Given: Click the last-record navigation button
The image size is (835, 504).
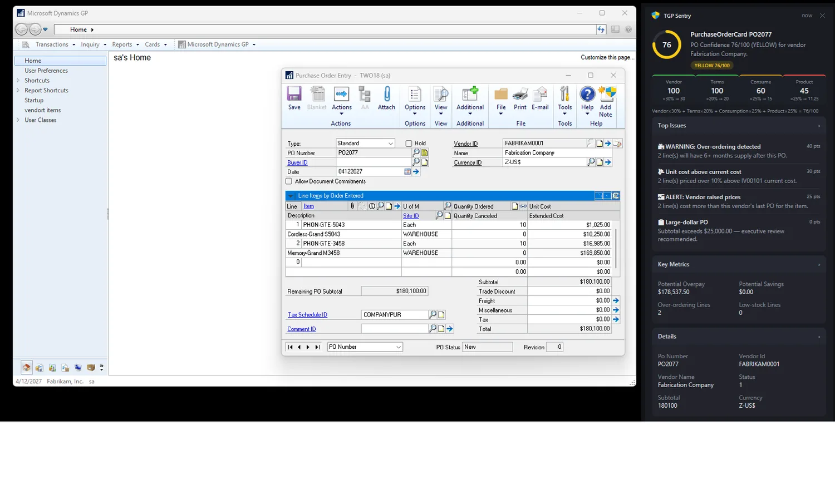Looking at the screenshot, I should point(317,347).
